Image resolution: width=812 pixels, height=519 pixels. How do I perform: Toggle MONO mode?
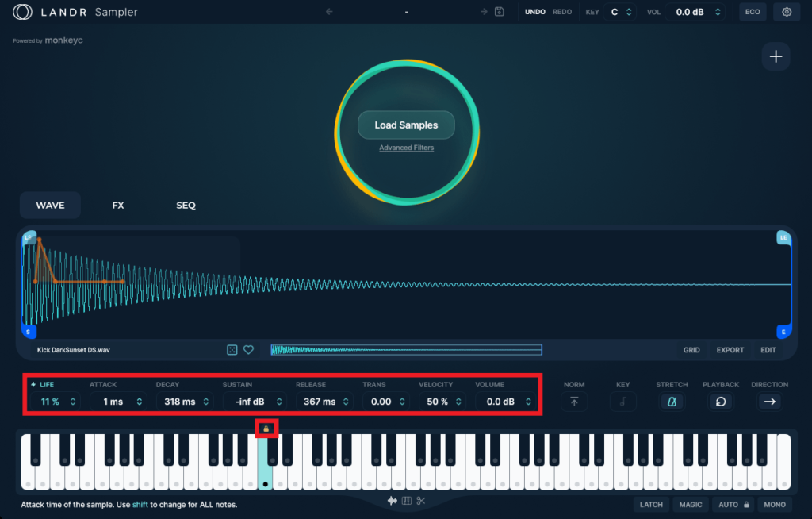click(775, 505)
